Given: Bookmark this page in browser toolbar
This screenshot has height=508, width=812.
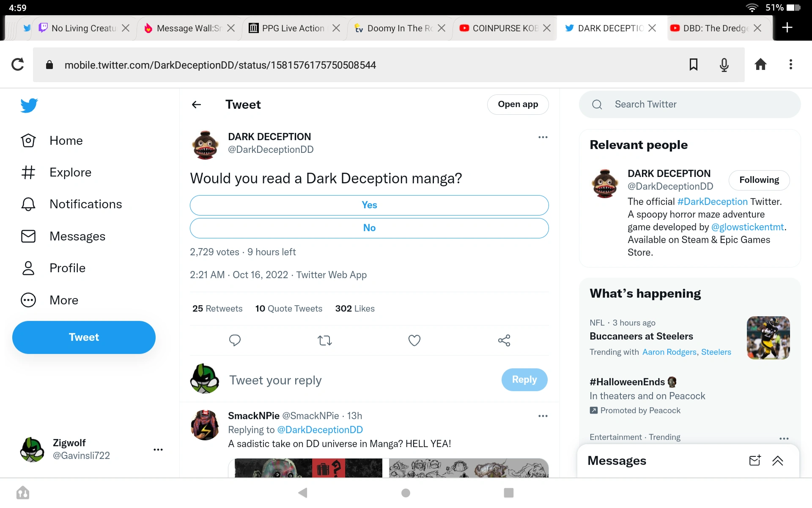Looking at the screenshot, I should point(694,65).
